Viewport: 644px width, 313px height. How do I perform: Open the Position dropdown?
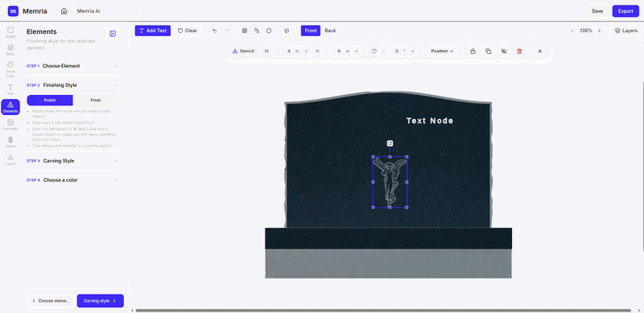[443, 51]
